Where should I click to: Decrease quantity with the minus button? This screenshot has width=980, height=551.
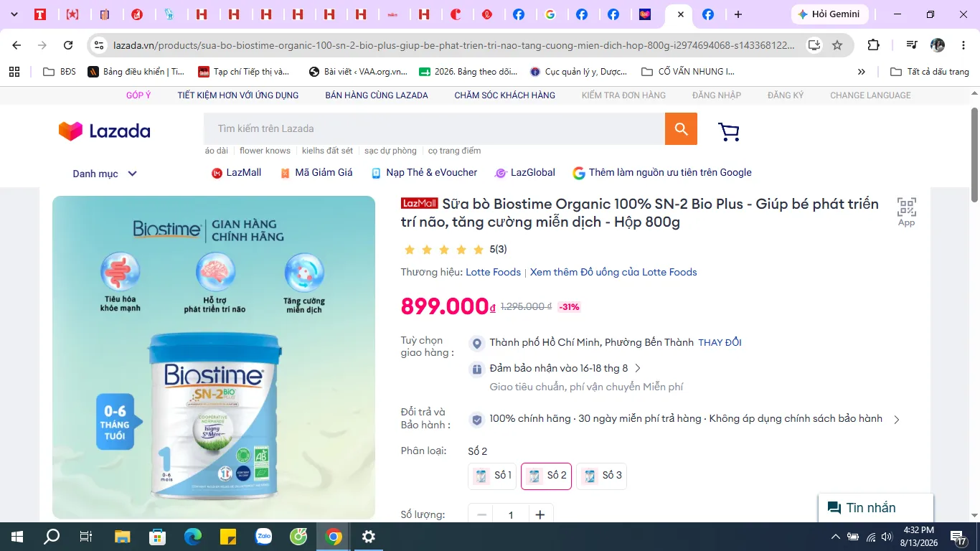coord(481,514)
